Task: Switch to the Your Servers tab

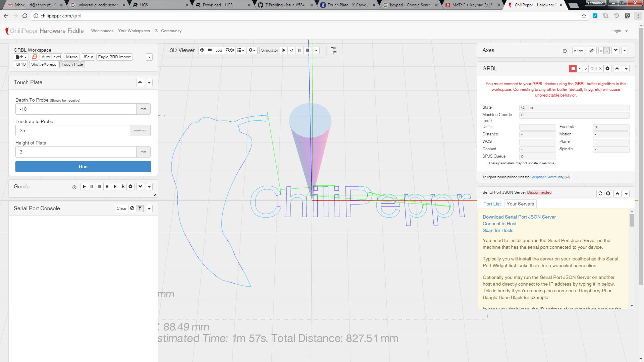Action: [x=520, y=204]
